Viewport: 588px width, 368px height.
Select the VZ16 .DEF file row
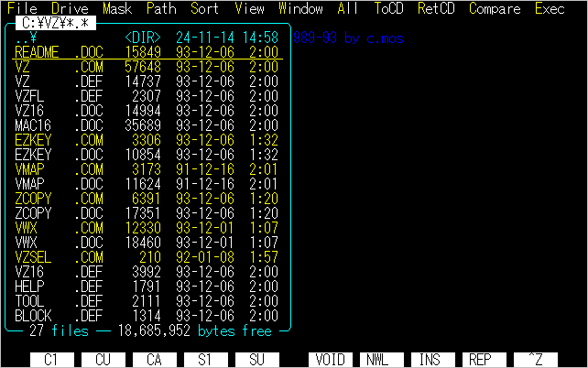[x=147, y=272]
